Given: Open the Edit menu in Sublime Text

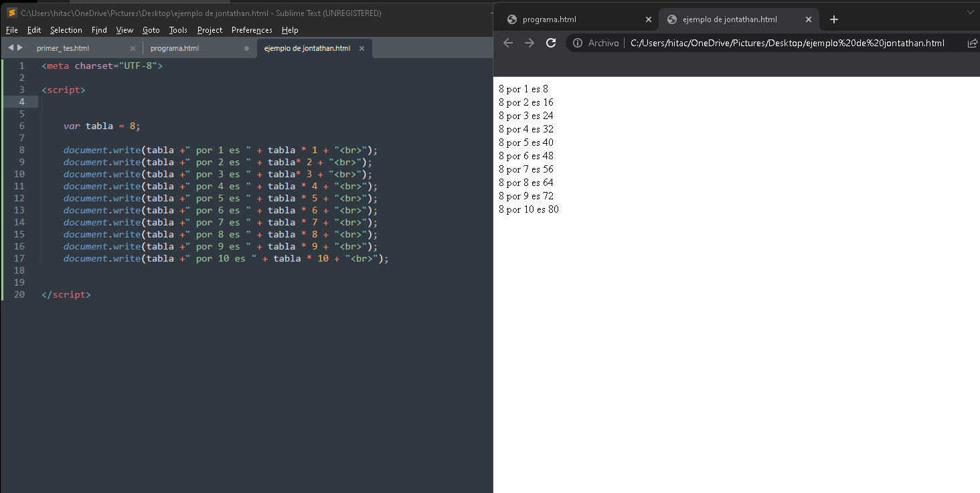Looking at the screenshot, I should click(x=34, y=30).
